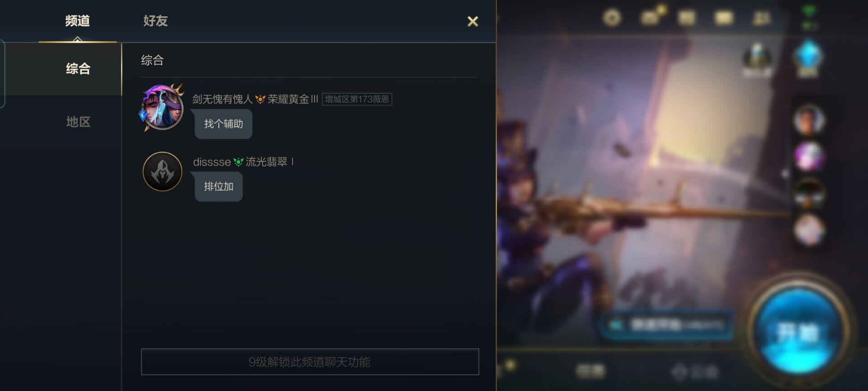
Task: Open the first friend avatar on right
Action: pos(809,120)
